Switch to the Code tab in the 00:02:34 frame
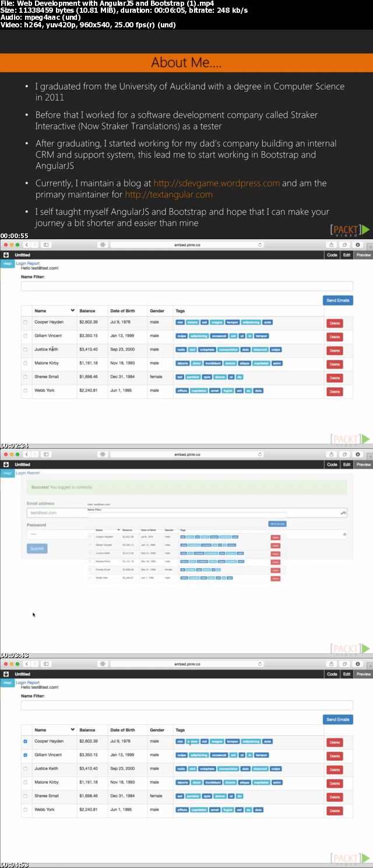Viewport: 373px width, 868px height. 332,255
